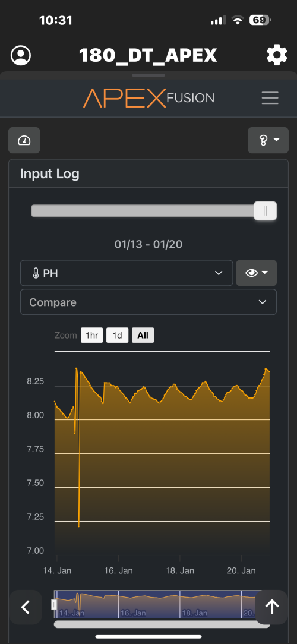This screenshot has width=297, height=644.
Task: Tap the back arrow button
Action: [x=26, y=607]
